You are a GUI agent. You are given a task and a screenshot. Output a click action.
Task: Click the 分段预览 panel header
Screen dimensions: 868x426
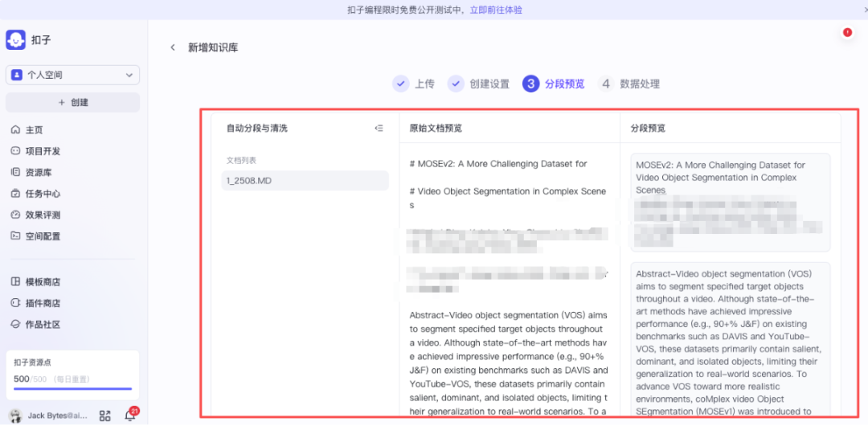click(x=649, y=129)
